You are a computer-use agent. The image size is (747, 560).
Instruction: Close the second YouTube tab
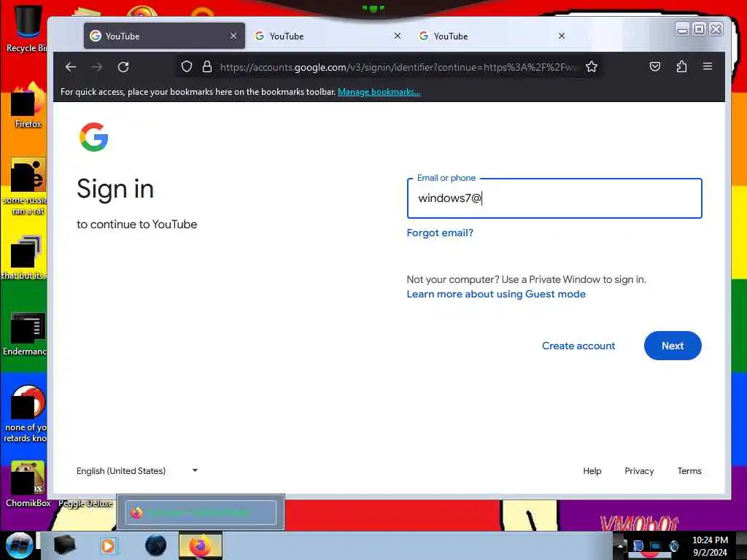pos(398,36)
